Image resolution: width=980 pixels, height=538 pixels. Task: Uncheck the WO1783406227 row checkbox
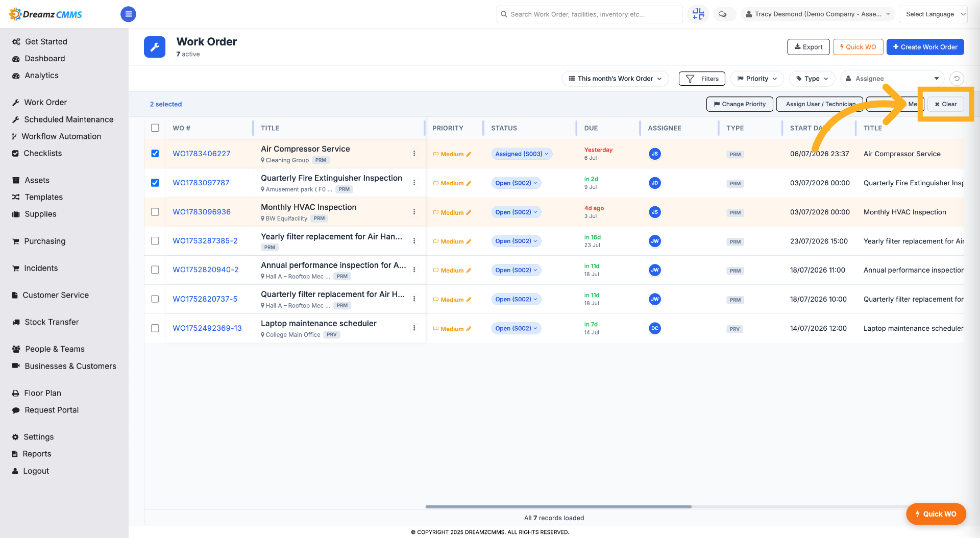coord(155,154)
